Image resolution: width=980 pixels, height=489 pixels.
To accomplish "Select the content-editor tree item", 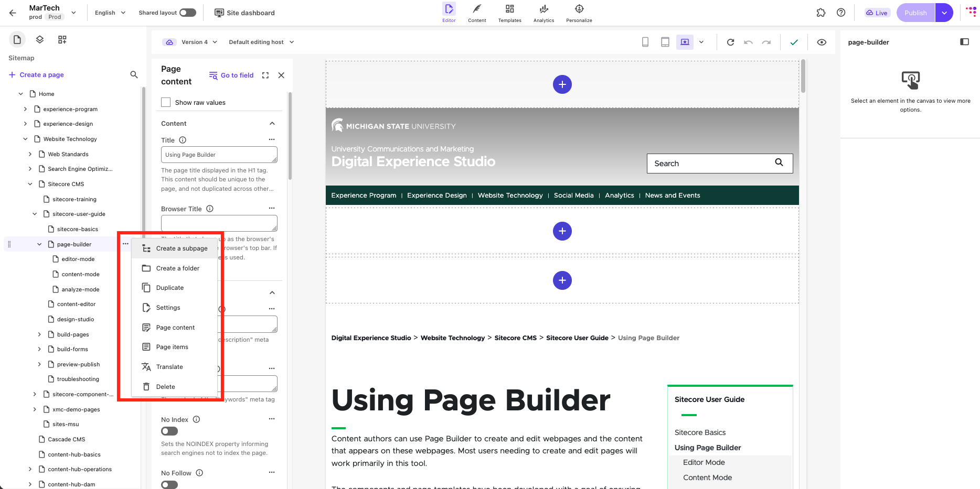I will [76, 304].
